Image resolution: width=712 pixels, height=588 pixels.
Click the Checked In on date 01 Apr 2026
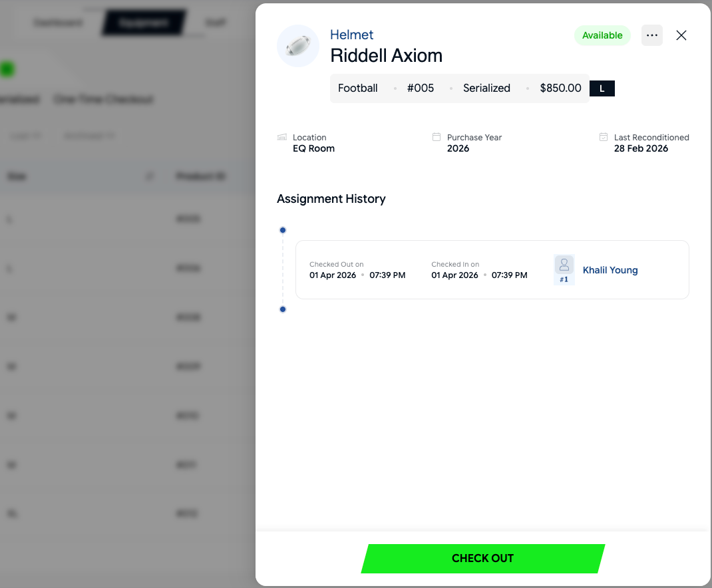pyautogui.click(x=454, y=275)
